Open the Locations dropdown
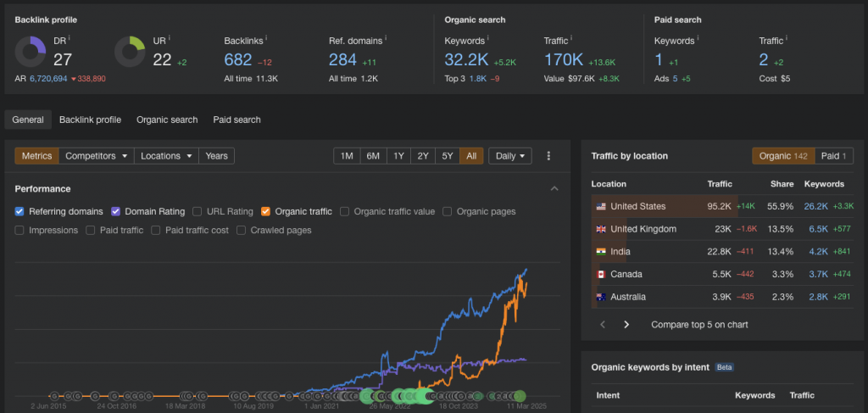 (x=165, y=156)
